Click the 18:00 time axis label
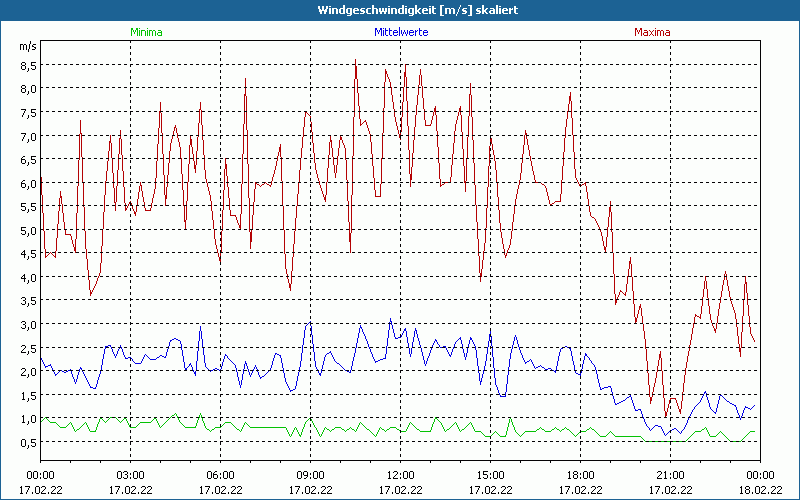 tap(581, 476)
